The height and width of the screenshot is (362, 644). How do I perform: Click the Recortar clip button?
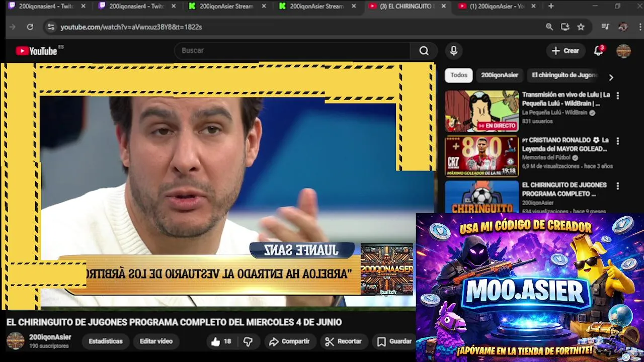point(344,341)
